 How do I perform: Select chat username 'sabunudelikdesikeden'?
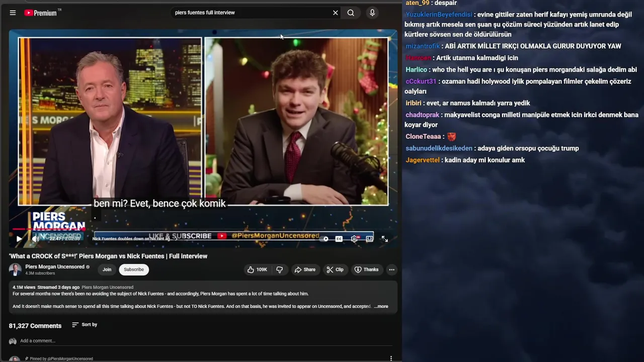click(439, 148)
